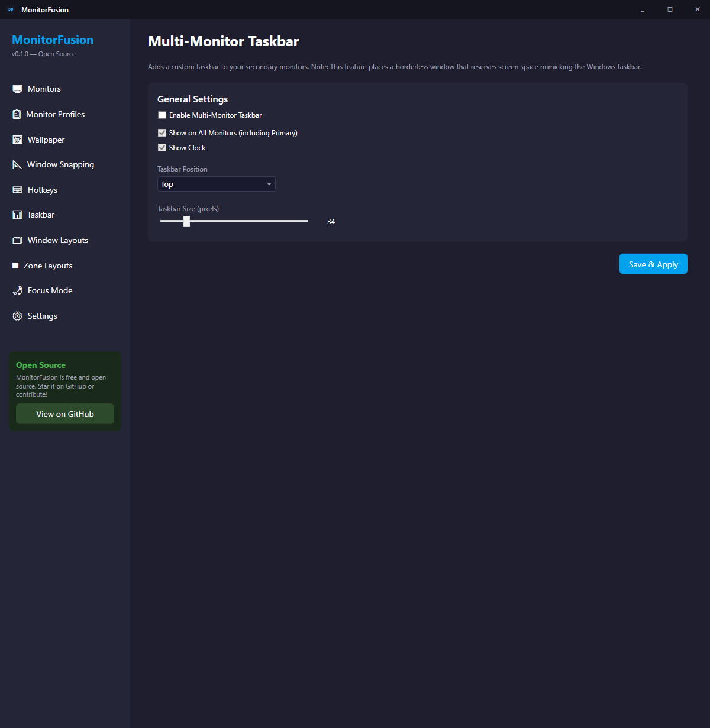Open Window Layouts
The width and height of the screenshot is (710, 728).
coord(57,240)
